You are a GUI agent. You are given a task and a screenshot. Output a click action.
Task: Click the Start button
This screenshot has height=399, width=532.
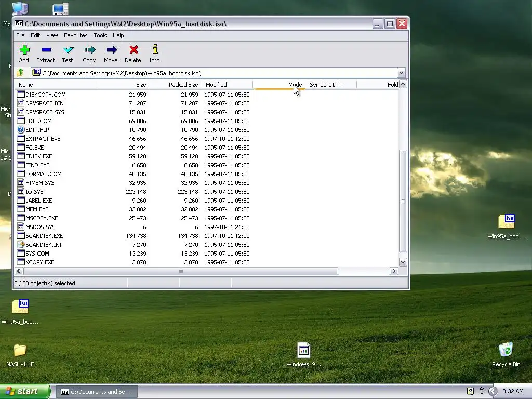[x=25, y=391]
